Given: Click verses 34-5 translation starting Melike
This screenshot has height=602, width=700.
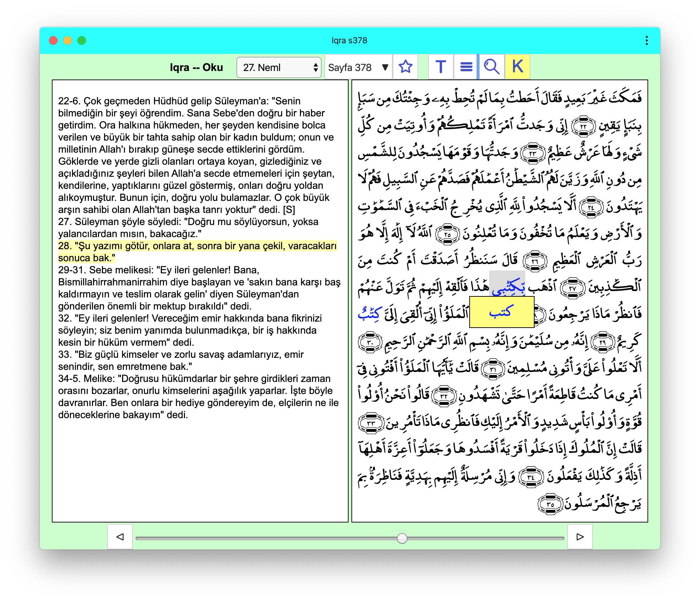Looking at the screenshot, I should tap(198, 396).
